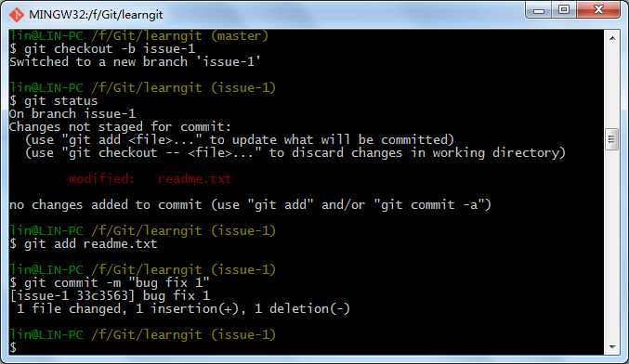Click the scrollbar up arrow

(x=612, y=38)
